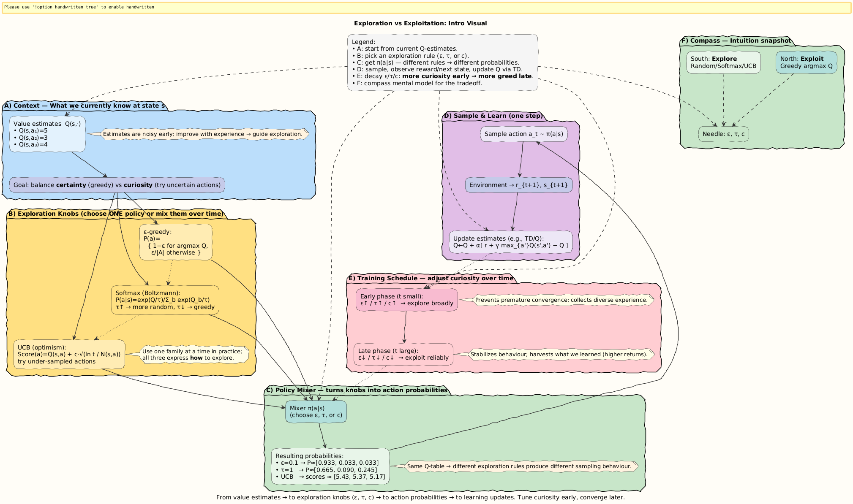Click the Environment r_{t+1}, s_{t+1} node
Screen dimensions: 853x504
tap(519, 185)
